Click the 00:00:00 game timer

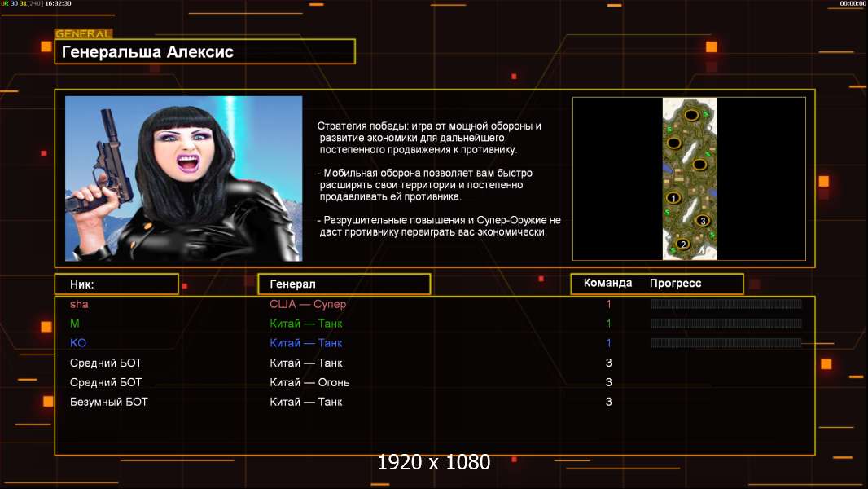[853, 3]
